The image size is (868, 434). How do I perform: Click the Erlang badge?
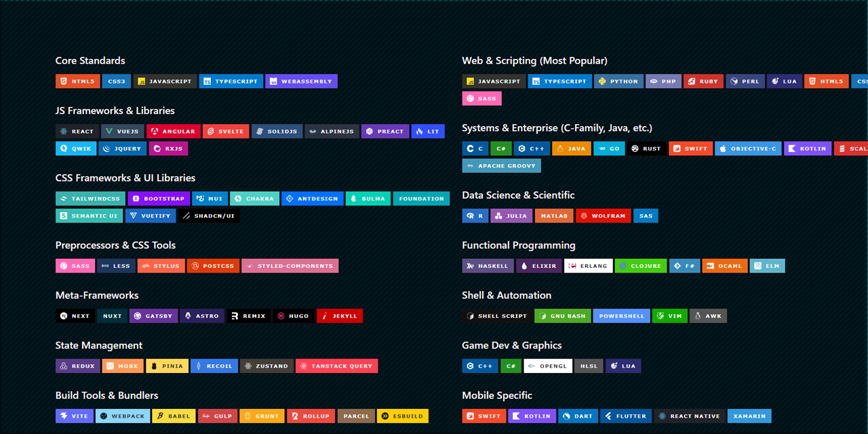(x=589, y=266)
